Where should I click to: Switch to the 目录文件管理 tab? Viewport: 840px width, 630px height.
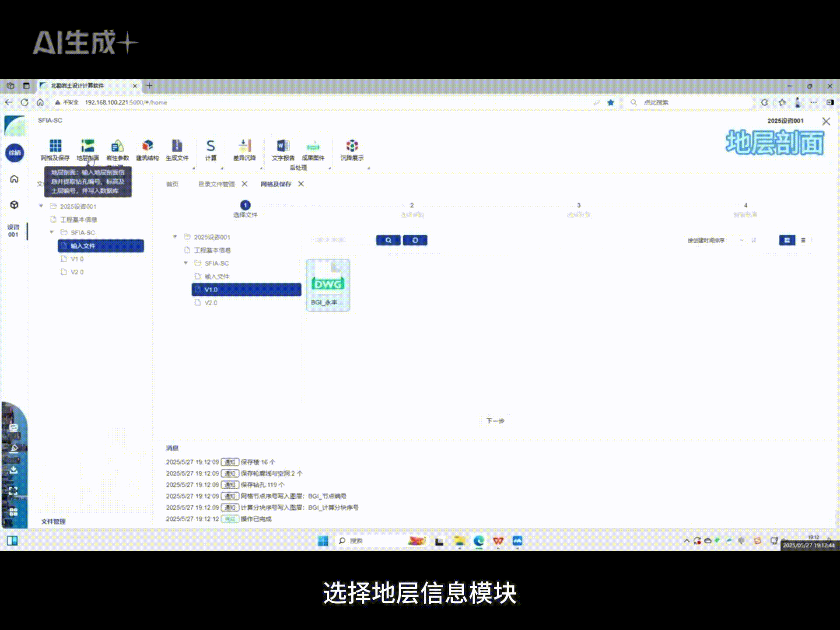pyautogui.click(x=215, y=184)
